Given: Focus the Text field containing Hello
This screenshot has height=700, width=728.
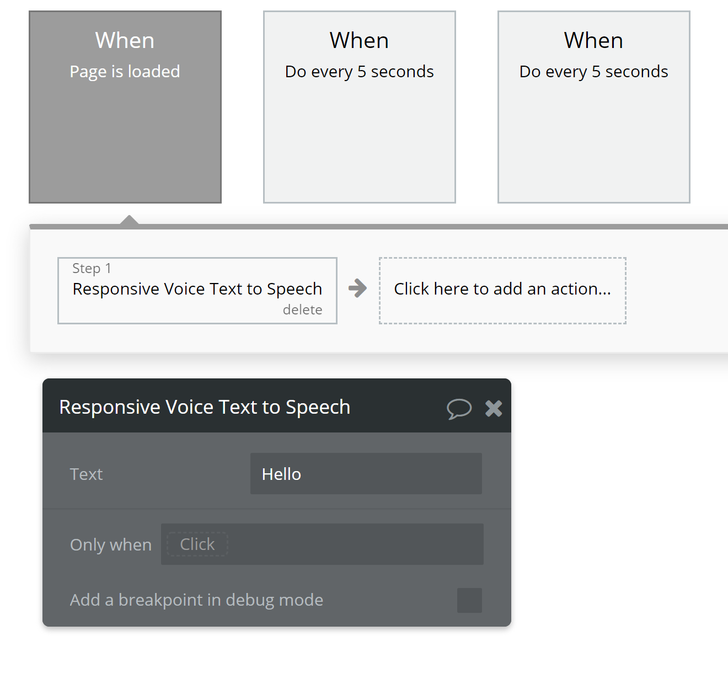Looking at the screenshot, I should [366, 474].
